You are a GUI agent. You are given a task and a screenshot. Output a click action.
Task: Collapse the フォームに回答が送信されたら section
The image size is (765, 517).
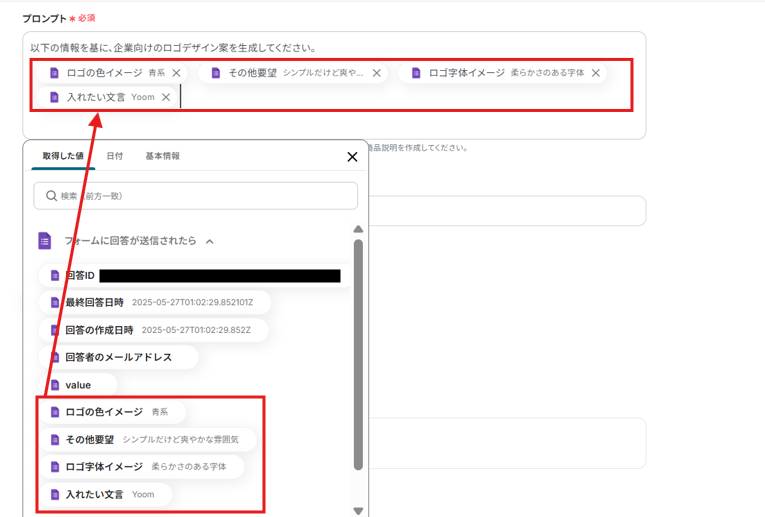point(210,241)
